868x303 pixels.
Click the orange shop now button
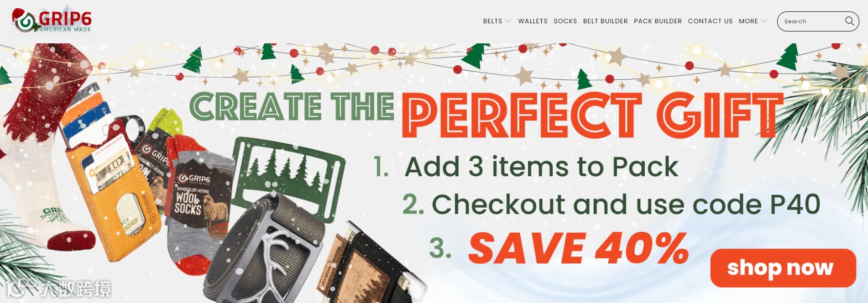(783, 268)
